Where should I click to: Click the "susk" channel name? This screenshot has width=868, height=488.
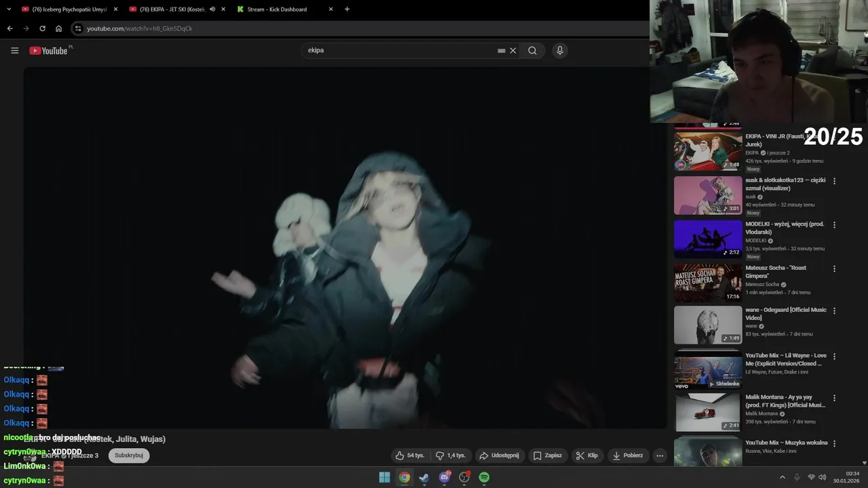tap(751, 197)
